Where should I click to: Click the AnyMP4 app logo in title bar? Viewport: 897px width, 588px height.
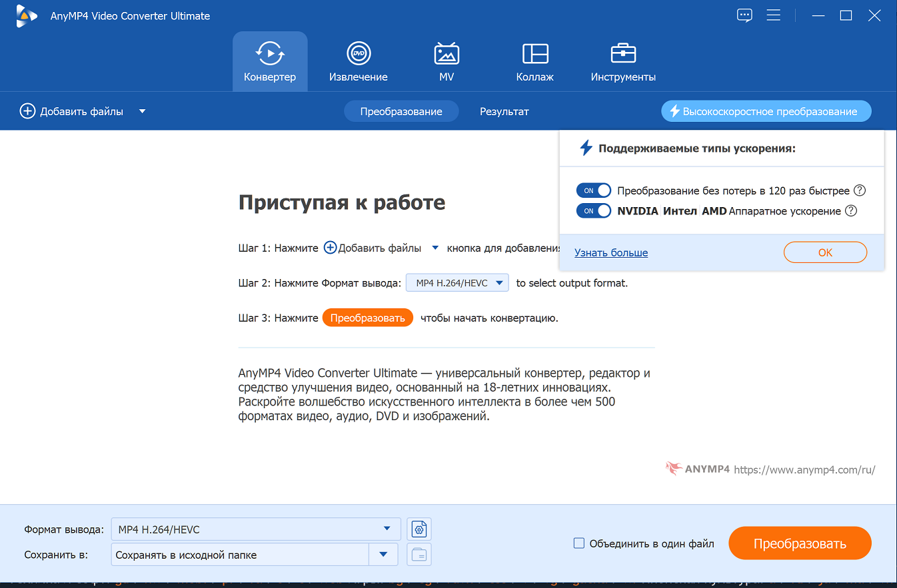27,16
